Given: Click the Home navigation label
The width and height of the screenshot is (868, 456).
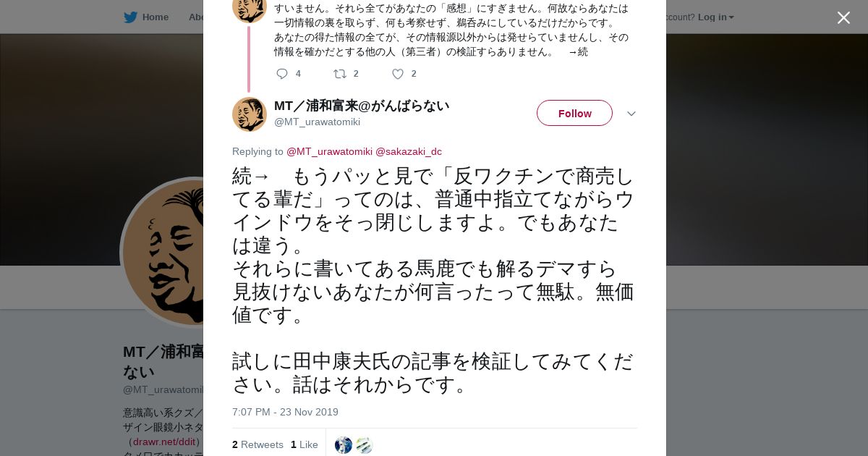Looking at the screenshot, I should (x=156, y=17).
